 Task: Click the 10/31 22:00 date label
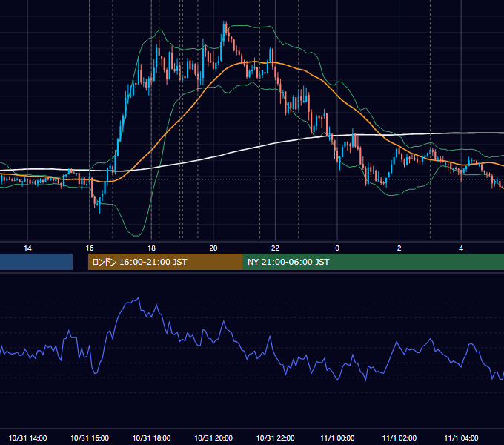275,438
